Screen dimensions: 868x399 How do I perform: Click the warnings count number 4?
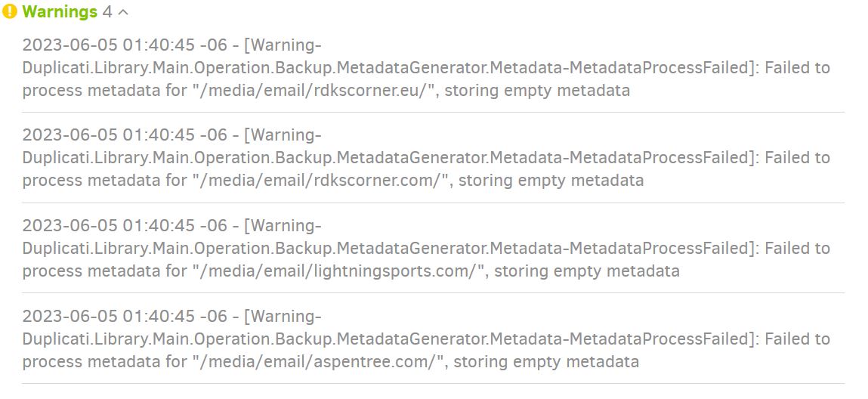point(107,12)
